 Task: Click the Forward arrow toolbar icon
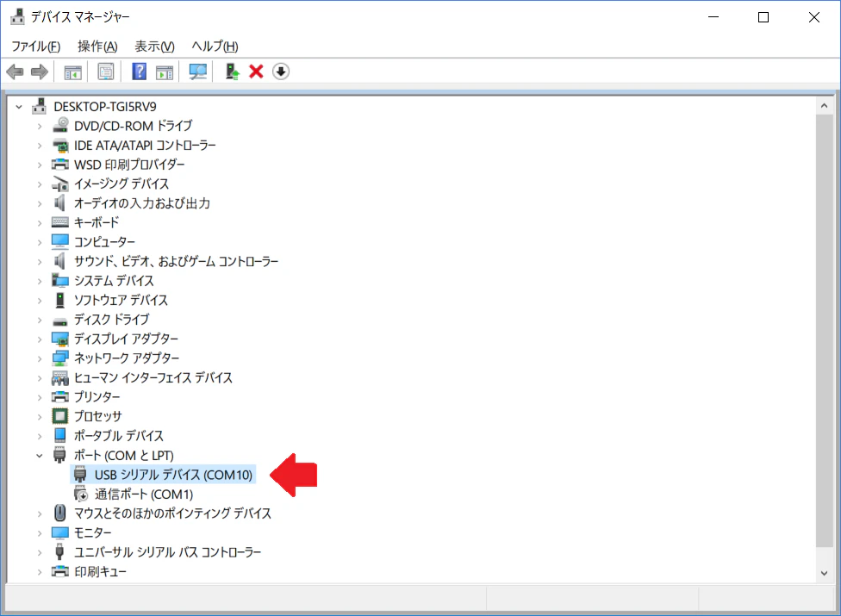tap(39, 72)
